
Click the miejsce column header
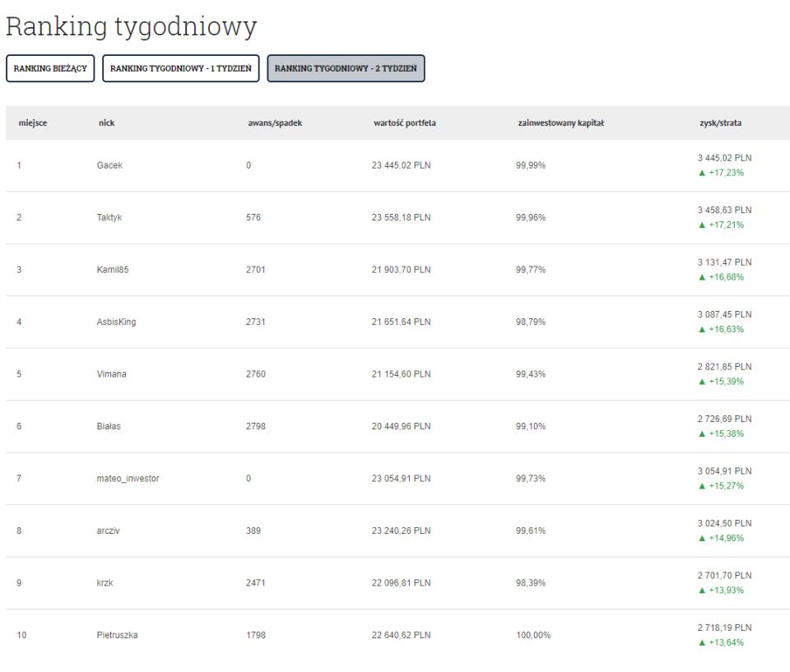tap(31, 123)
